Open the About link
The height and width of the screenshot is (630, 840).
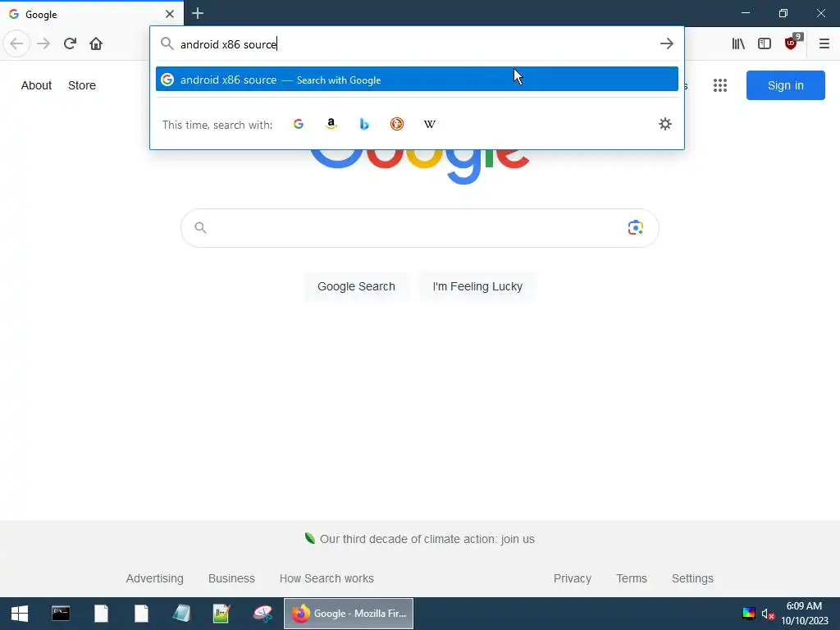pos(36,85)
